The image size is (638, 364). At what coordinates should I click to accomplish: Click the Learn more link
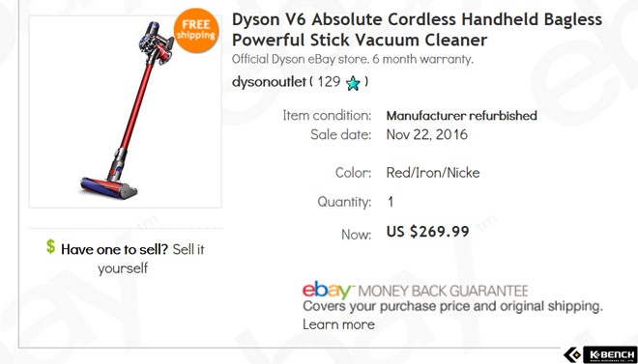pos(338,324)
